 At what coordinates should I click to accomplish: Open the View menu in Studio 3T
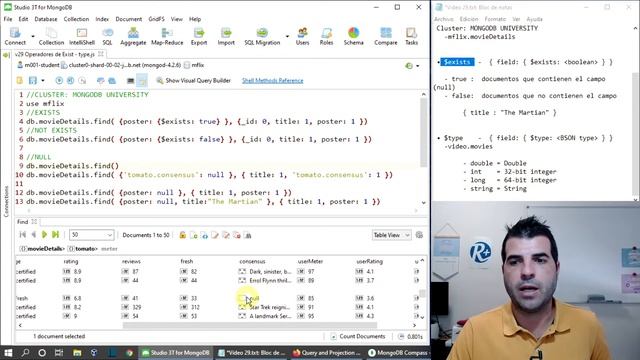[x=177, y=19]
